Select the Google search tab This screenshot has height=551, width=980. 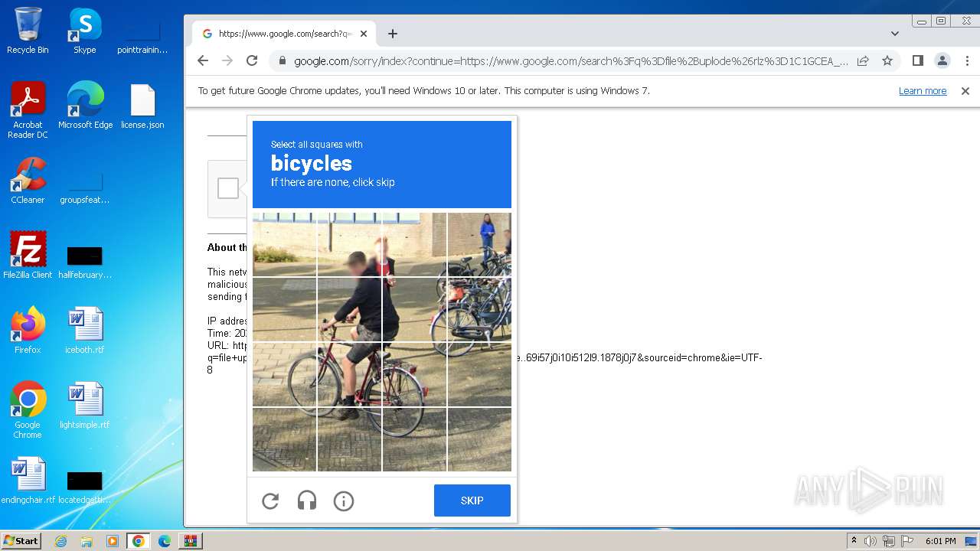click(283, 34)
